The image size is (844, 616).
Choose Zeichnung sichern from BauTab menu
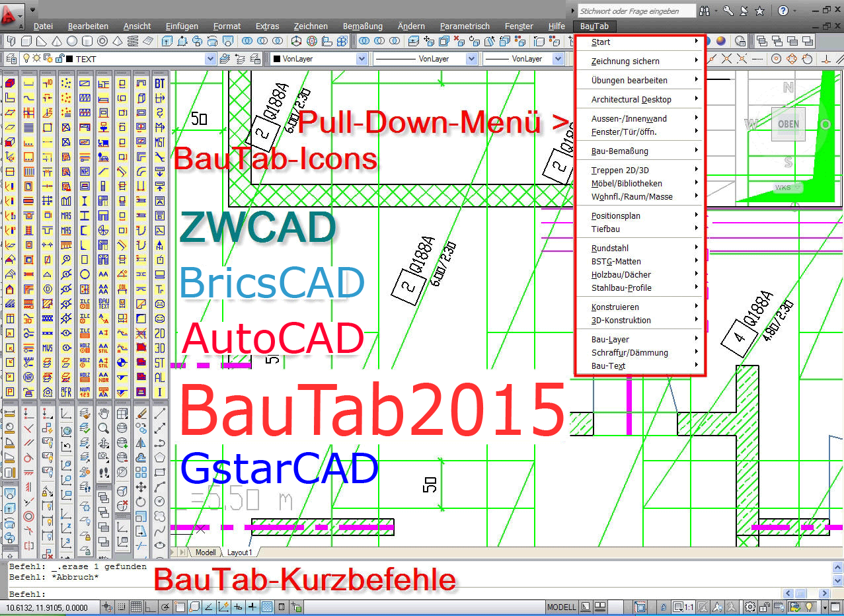[640, 61]
